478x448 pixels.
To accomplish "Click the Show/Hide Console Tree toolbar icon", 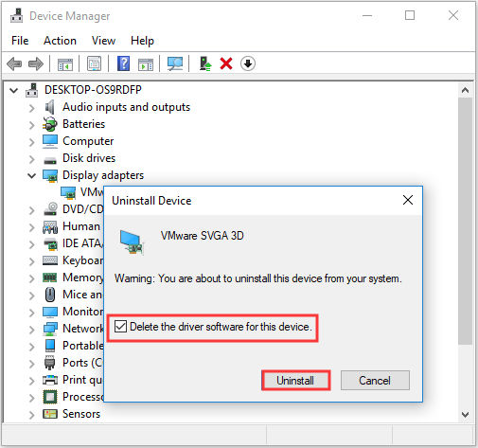I will point(65,64).
